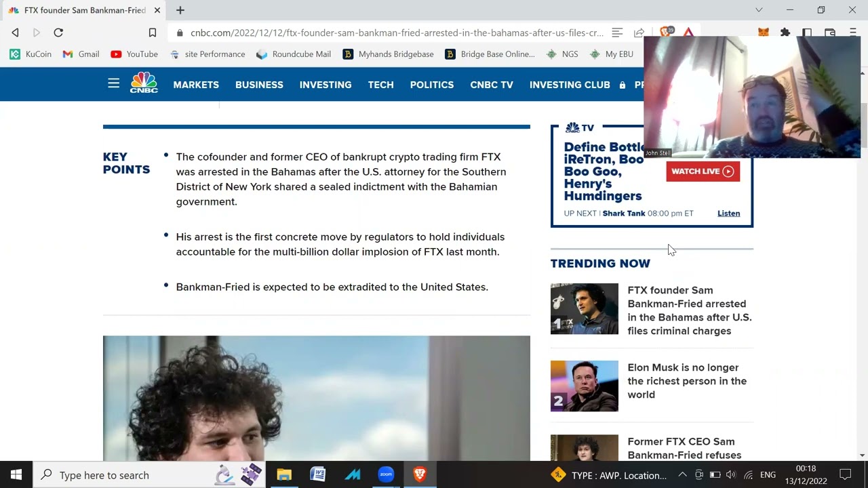
Task: Open Former FTX CEO Sam Bankman-Fried refuses story
Action: click(x=684, y=449)
